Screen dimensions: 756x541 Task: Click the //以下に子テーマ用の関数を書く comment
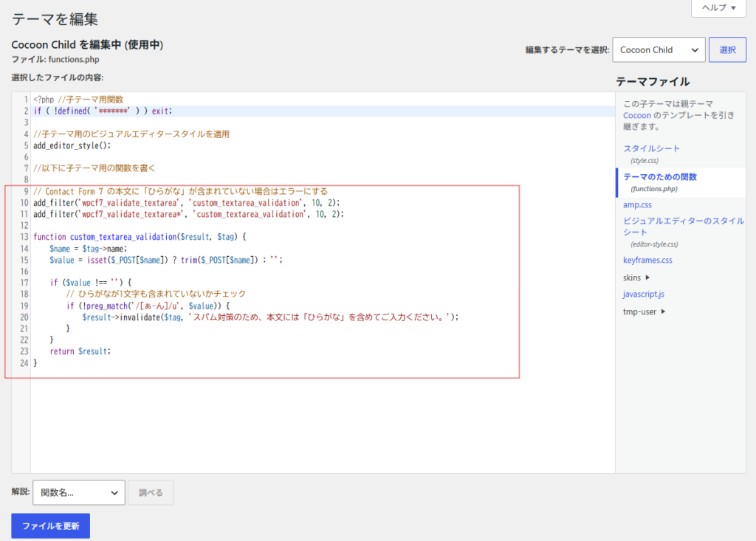(x=94, y=168)
